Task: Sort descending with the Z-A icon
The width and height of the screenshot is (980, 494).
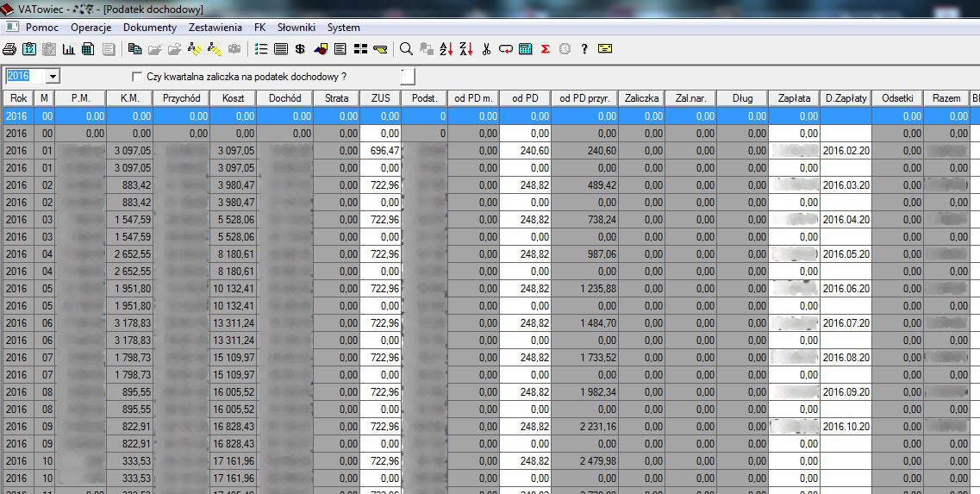Action: pos(465,49)
